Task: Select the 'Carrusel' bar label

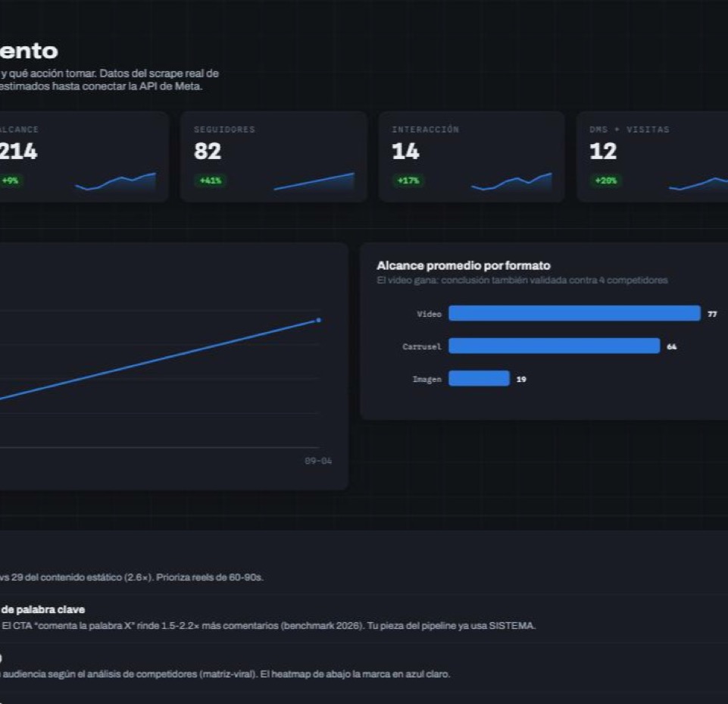Action: [422, 346]
